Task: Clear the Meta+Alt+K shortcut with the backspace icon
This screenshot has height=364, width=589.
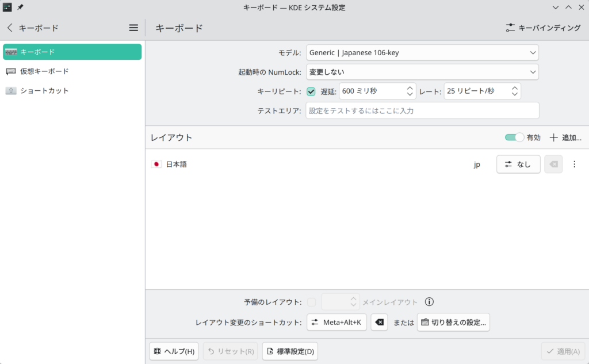Action: pyautogui.click(x=379, y=323)
